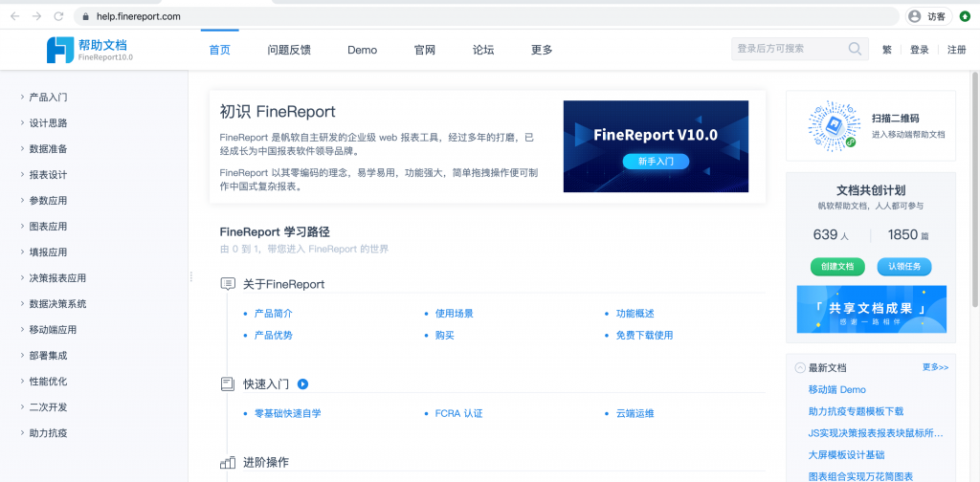Image resolution: width=980 pixels, height=482 pixels.
Task: Open JS实现决策报表报表块 latest doc
Action: click(x=876, y=433)
